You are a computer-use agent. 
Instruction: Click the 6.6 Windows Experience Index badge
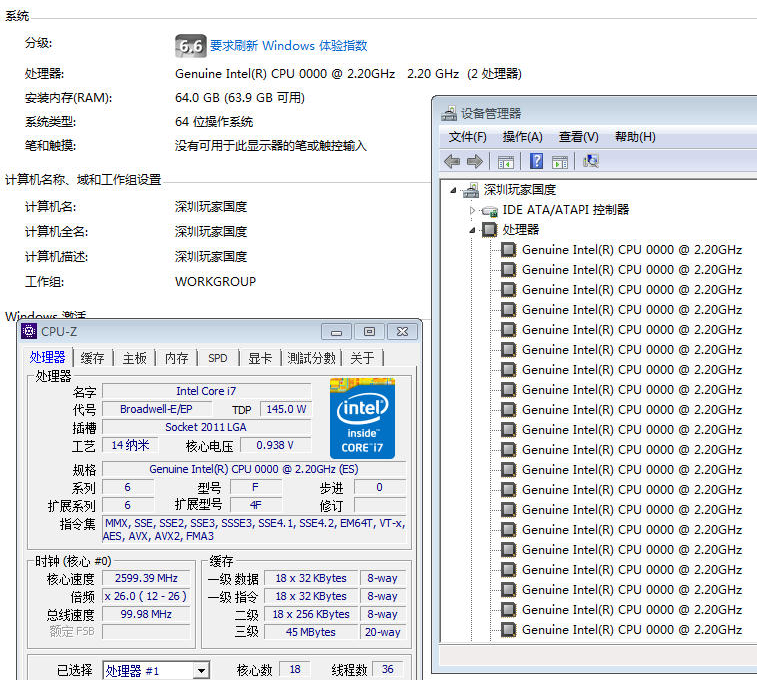click(x=190, y=46)
